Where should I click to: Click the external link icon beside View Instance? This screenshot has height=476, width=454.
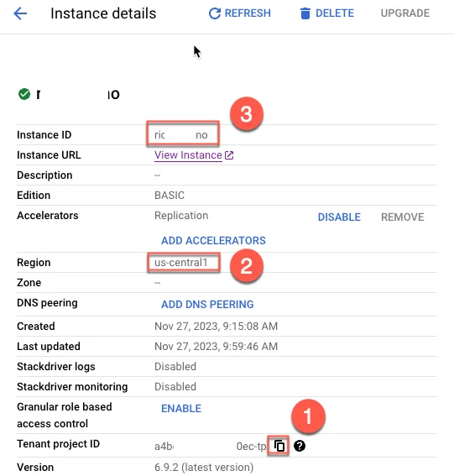(x=229, y=155)
